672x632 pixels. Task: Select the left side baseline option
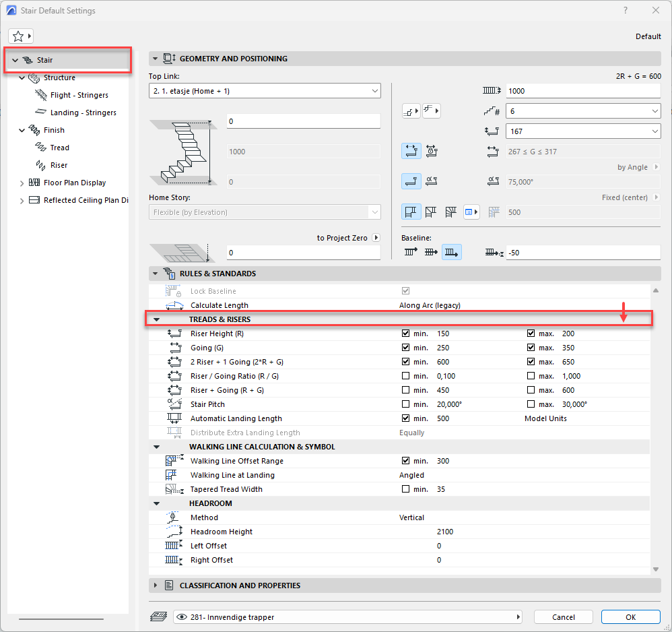(x=410, y=253)
